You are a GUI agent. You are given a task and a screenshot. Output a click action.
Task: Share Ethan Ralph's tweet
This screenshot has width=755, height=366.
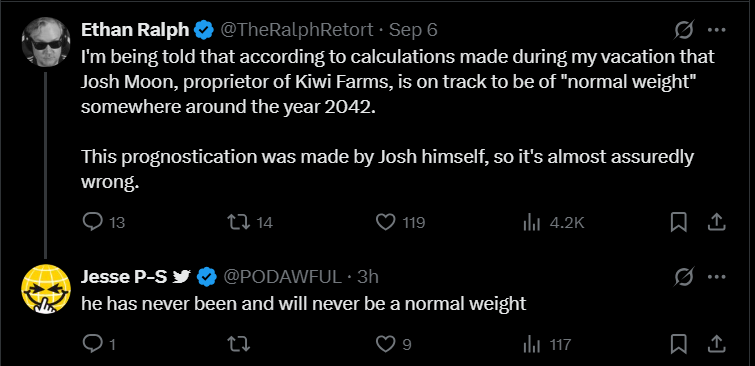[716, 222]
